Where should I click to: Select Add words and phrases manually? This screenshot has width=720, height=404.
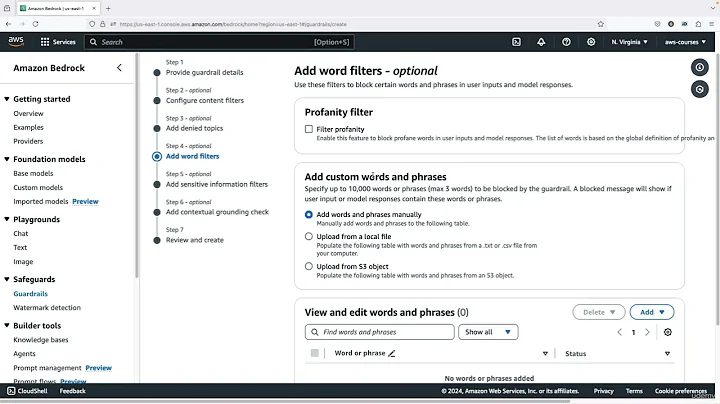(x=309, y=214)
